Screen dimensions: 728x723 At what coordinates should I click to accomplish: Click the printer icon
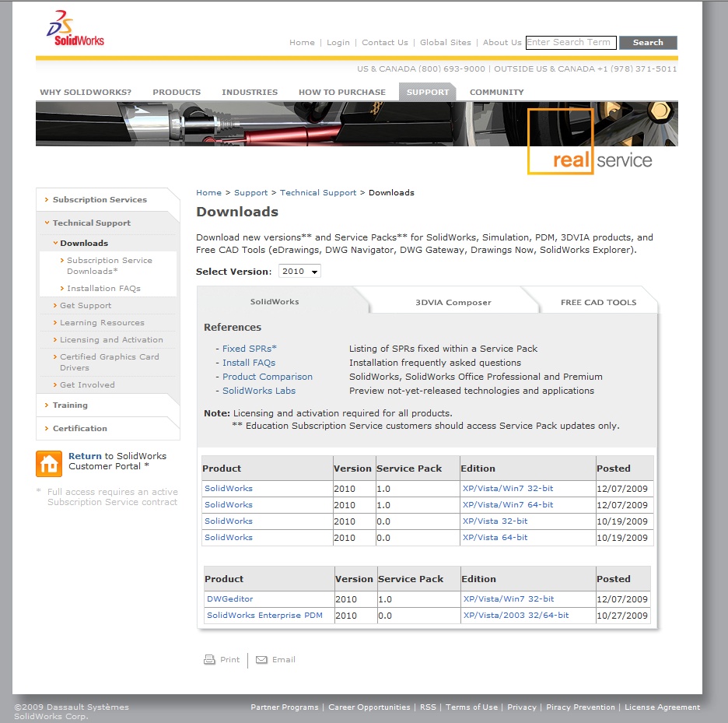click(209, 659)
